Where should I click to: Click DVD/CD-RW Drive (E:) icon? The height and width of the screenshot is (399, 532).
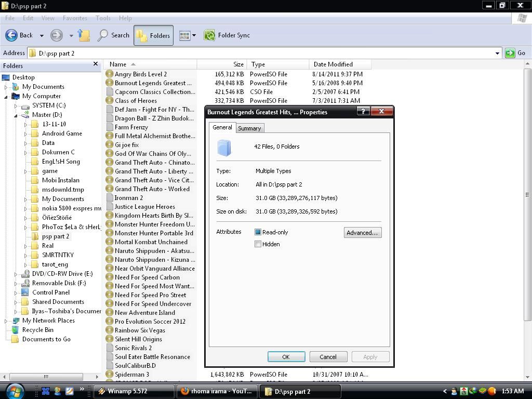[25, 273]
